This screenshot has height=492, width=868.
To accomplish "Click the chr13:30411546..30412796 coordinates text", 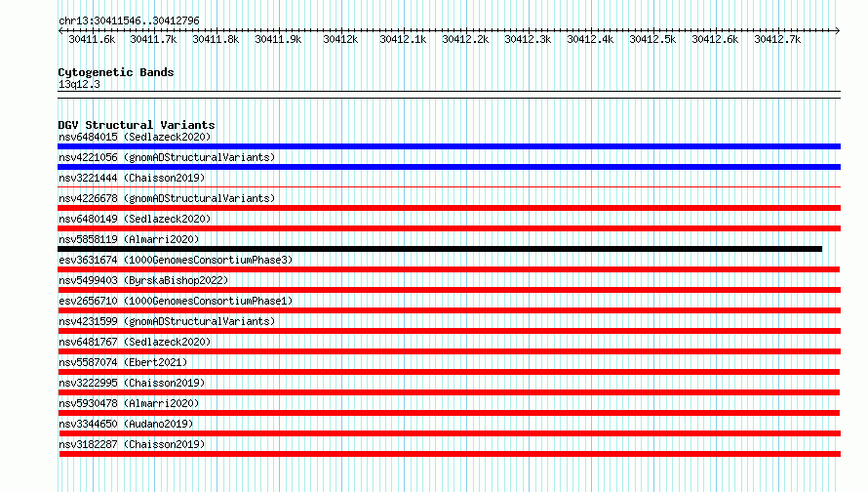I will click(129, 20).
